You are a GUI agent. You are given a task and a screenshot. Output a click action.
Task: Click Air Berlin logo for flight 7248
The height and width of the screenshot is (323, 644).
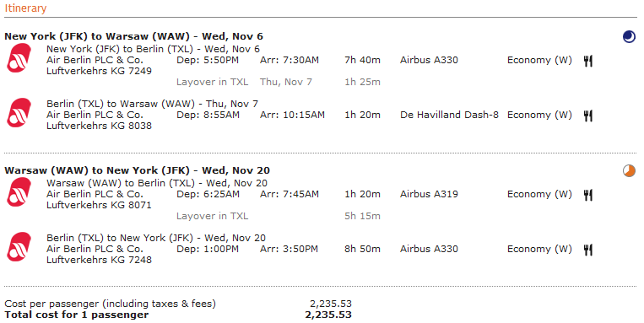click(x=19, y=247)
